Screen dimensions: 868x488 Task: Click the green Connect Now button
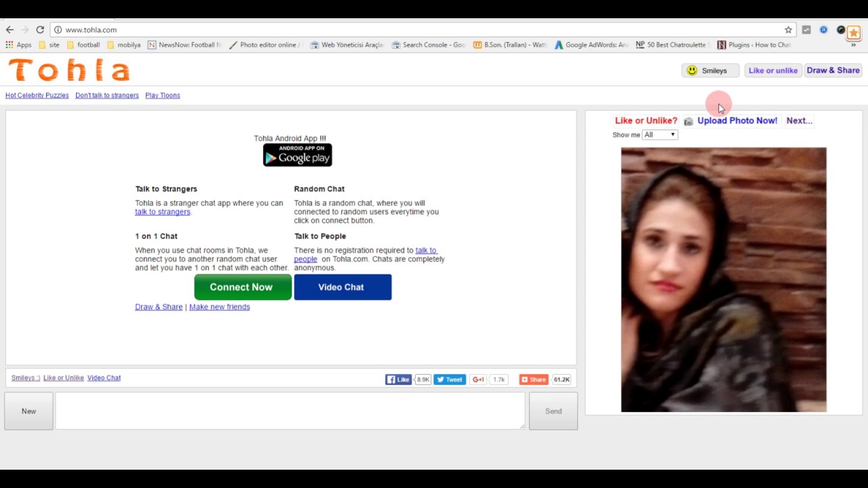pyautogui.click(x=242, y=287)
